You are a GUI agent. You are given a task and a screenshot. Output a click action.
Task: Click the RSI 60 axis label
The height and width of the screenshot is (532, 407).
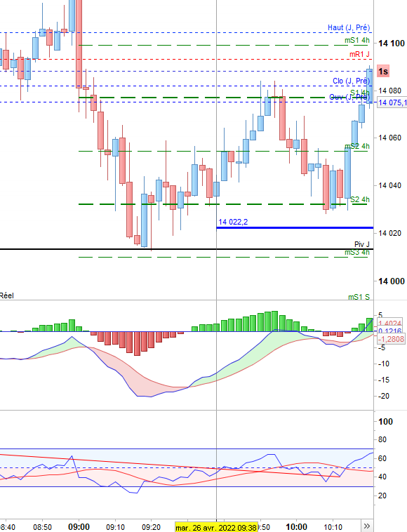coord(382,458)
